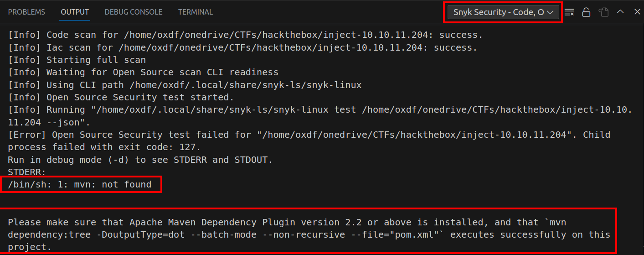Image resolution: width=644 pixels, height=255 pixels.
Task: Open the output log in editor
Action: pyautogui.click(x=603, y=12)
